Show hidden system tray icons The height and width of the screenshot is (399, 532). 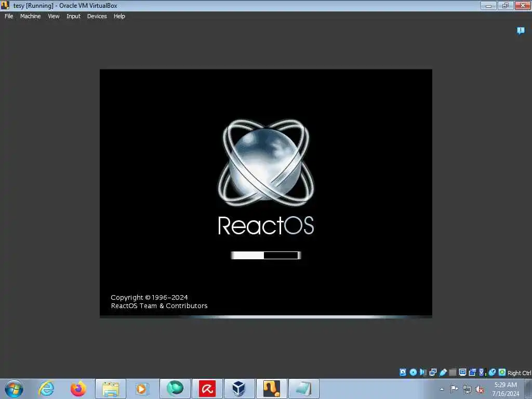tap(442, 390)
